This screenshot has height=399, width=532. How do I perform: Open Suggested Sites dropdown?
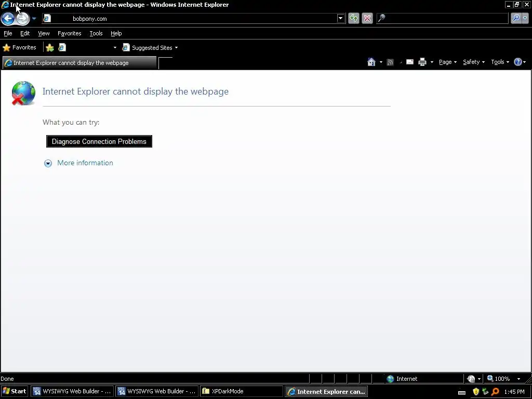click(x=150, y=47)
